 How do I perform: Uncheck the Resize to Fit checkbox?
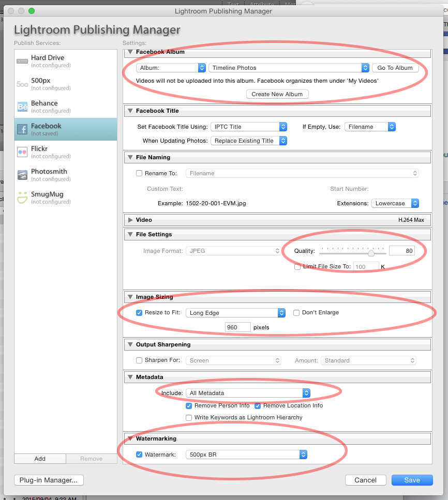139,313
